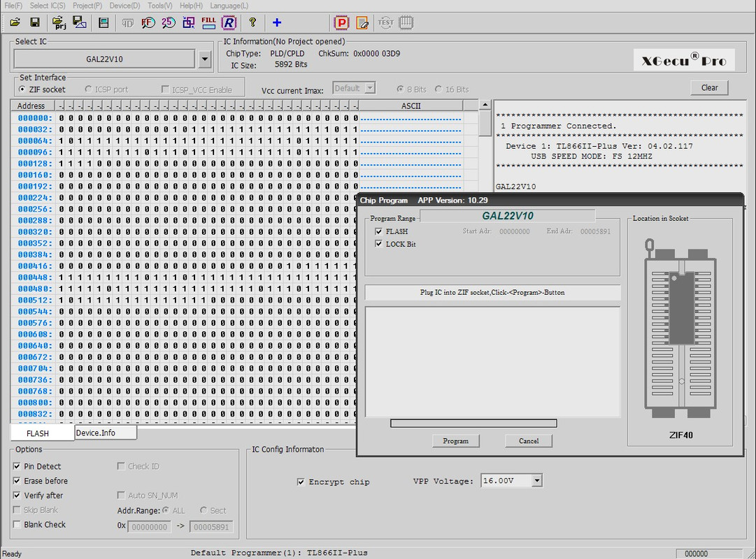Toggle the Verify after option

point(17,495)
